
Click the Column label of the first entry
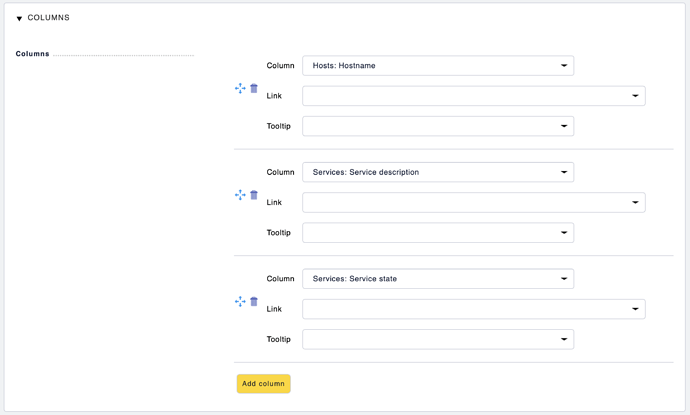pyautogui.click(x=280, y=66)
